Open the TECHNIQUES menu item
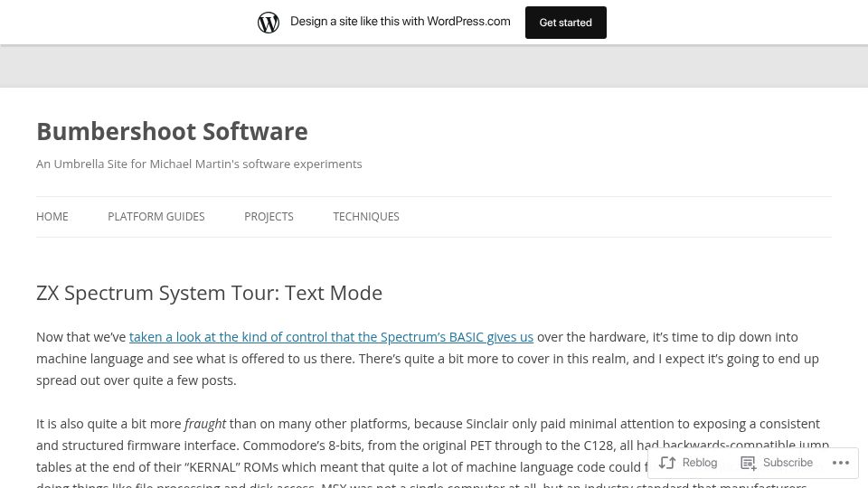The image size is (868, 488). click(x=366, y=216)
